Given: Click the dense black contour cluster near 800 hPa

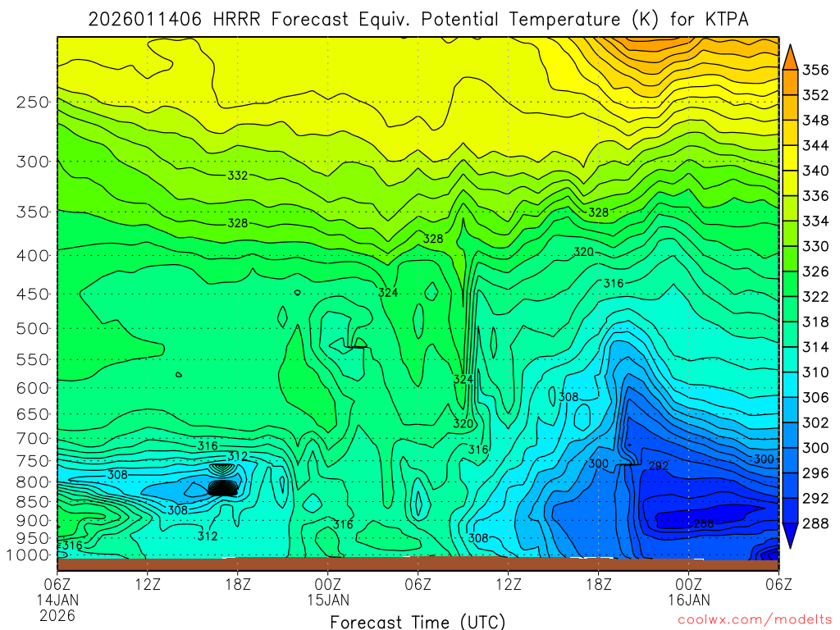Looking at the screenshot, I should [223, 488].
